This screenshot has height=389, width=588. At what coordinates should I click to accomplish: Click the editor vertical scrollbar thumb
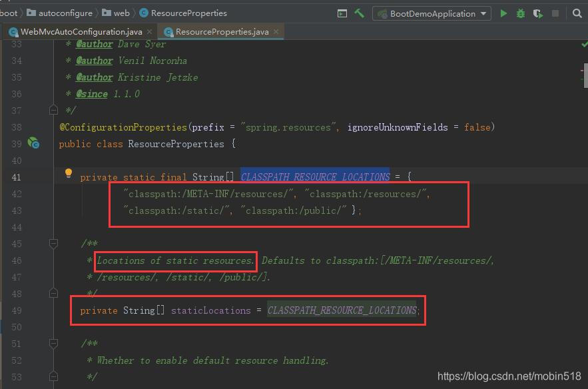point(585,75)
